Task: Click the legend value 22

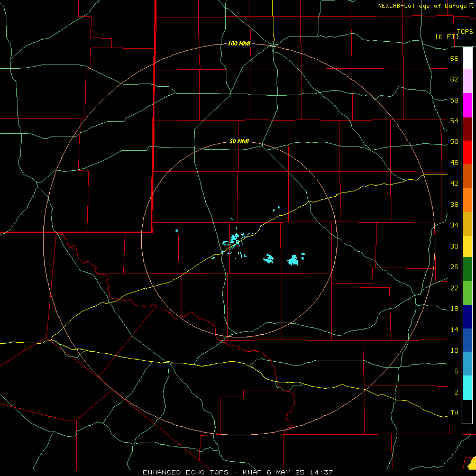Action: pyautogui.click(x=454, y=288)
